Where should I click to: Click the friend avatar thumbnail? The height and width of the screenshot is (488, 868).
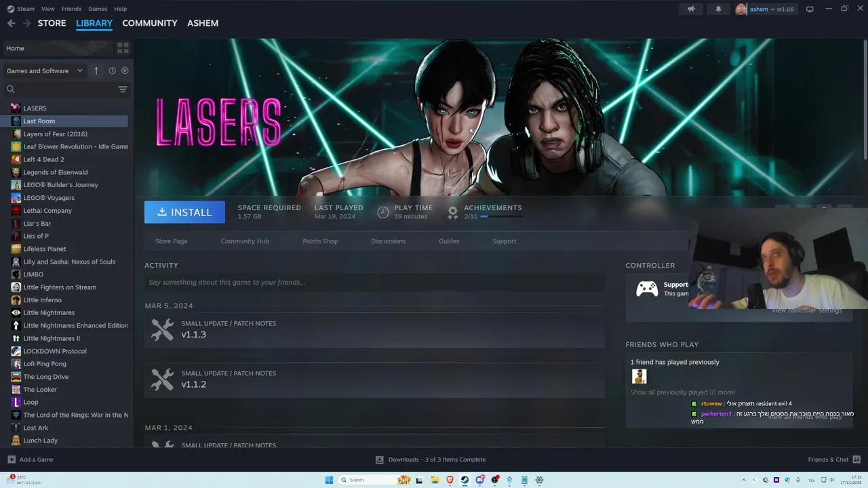(639, 376)
